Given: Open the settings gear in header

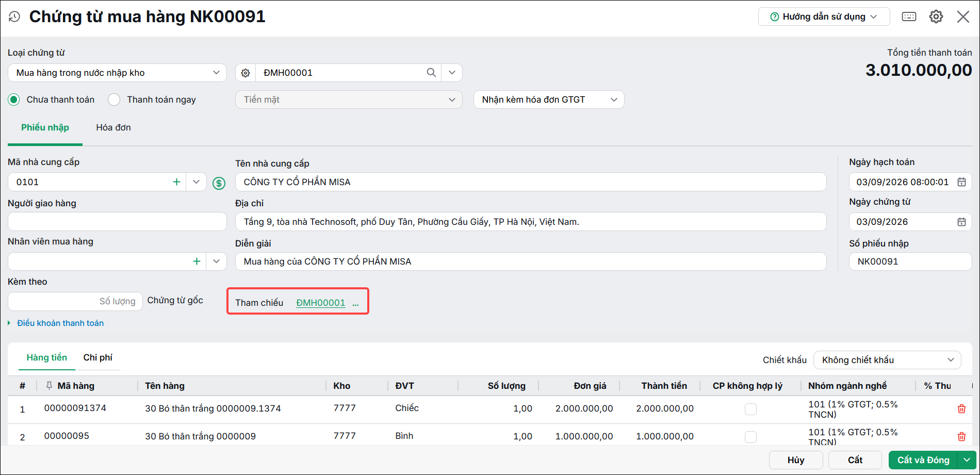Looking at the screenshot, I should (936, 17).
